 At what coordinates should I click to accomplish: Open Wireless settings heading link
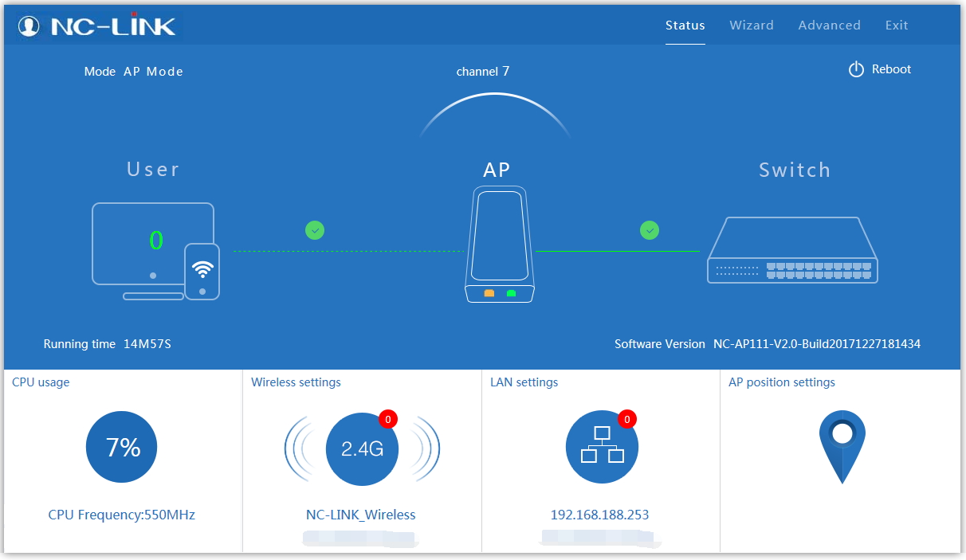(296, 382)
